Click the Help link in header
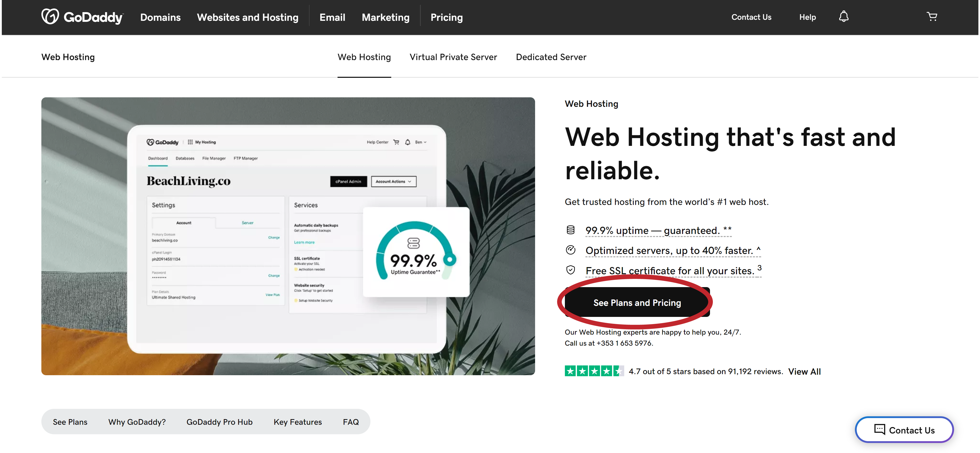980x453 pixels. (x=807, y=17)
